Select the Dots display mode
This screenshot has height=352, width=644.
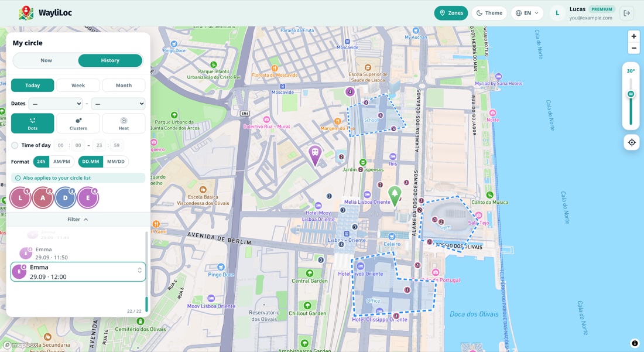[x=32, y=123]
